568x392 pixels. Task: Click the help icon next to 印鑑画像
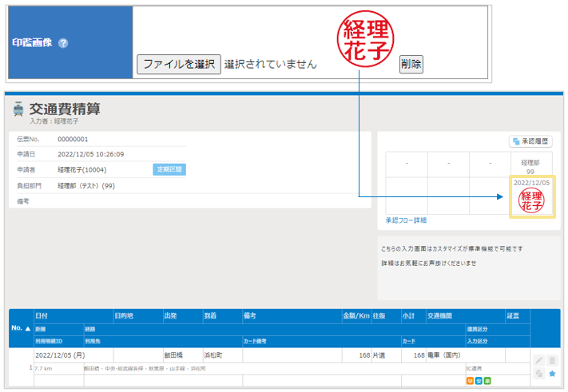click(x=63, y=43)
